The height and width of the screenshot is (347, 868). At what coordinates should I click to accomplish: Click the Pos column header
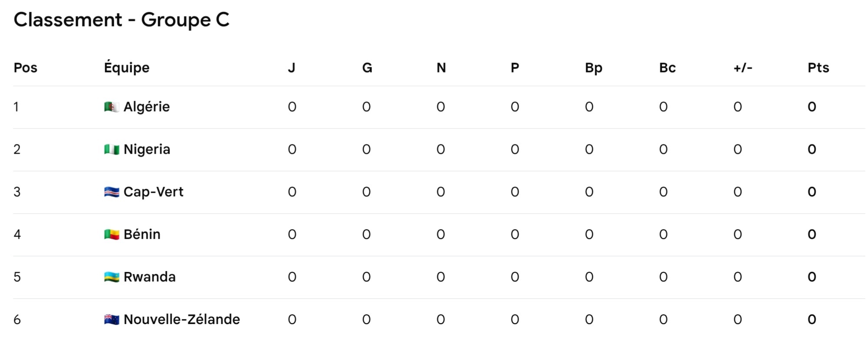click(25, 68)
